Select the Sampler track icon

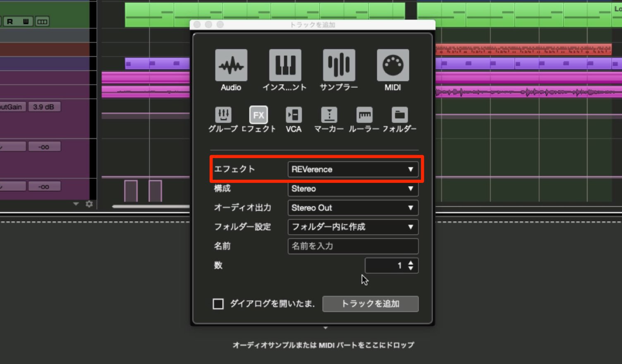[x=339, y=65]
